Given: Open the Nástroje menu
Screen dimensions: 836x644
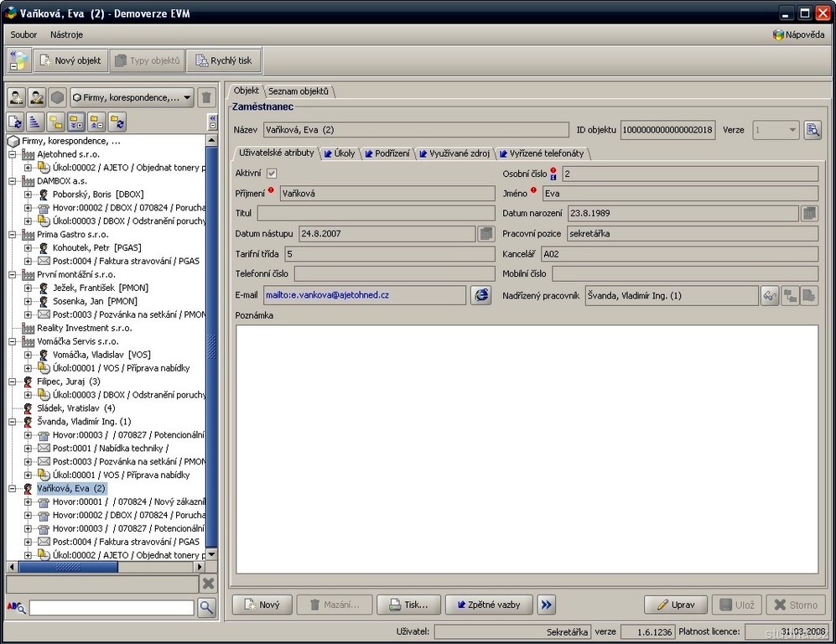Looking at the screenshot, I should point(66,34).
